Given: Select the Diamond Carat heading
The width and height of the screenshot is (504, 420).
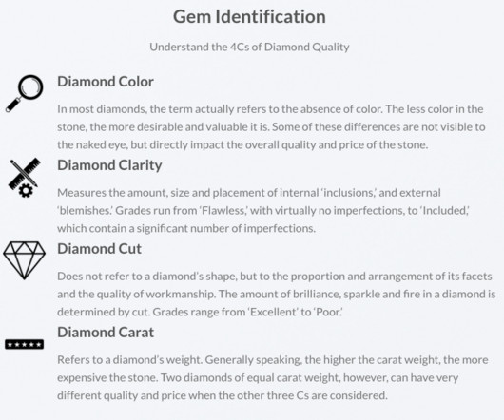Looking at the screenshot, I should 106,333.
